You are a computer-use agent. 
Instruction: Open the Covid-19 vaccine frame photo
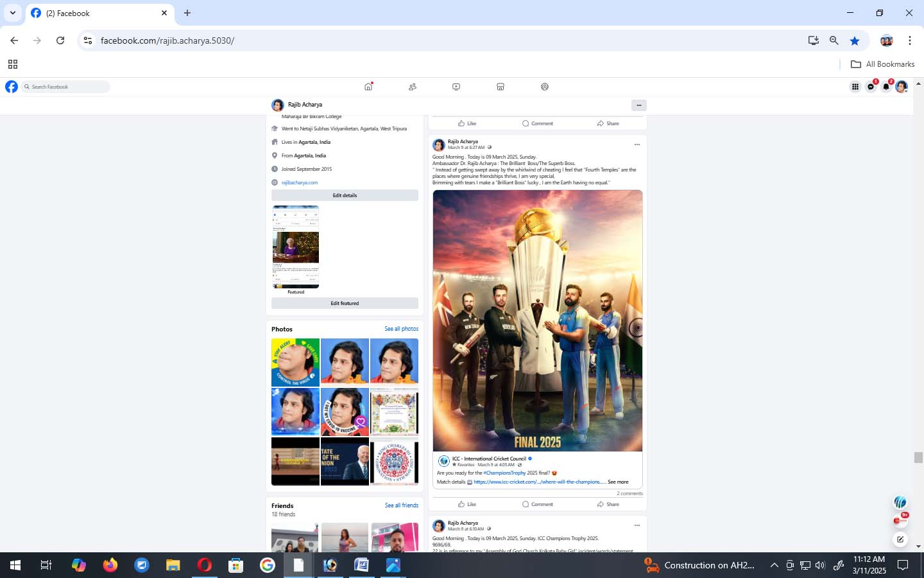(x=345, y=412)
